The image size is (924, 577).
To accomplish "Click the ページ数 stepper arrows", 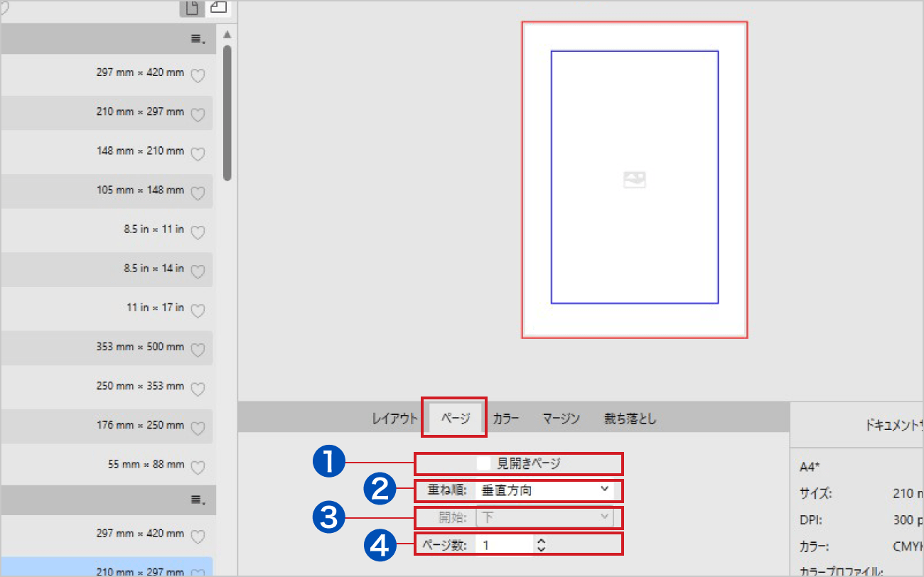I will 542,545.
